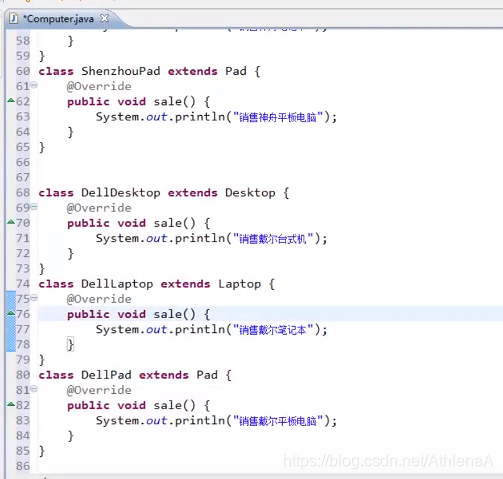Click System on line 77
Viewport: 503px width, 479px height.
pyautogui.click(x=117, y=330)
